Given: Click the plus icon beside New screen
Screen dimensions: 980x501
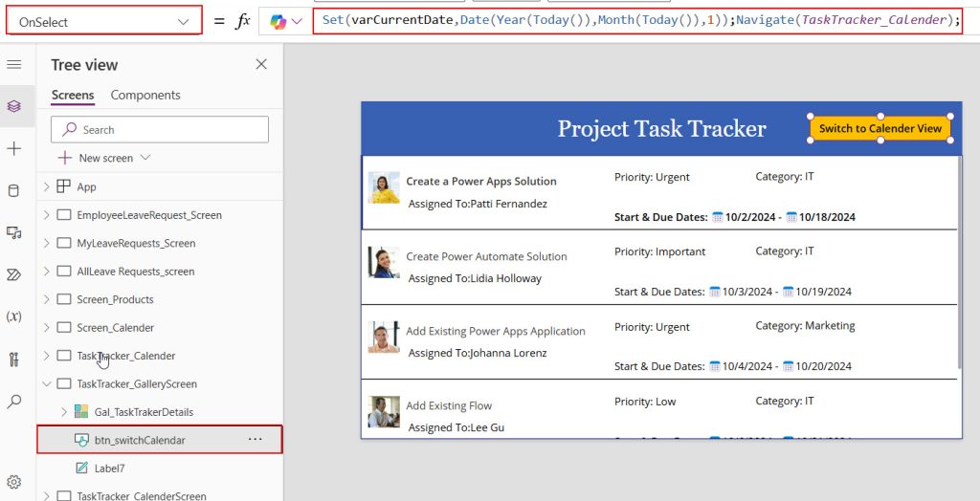Looking at the screenshot, I should (65, 158).
